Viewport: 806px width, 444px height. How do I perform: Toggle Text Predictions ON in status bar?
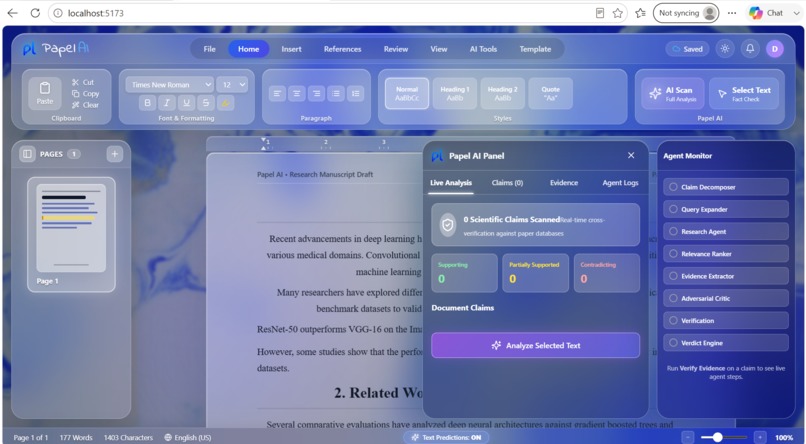point(446,437)
